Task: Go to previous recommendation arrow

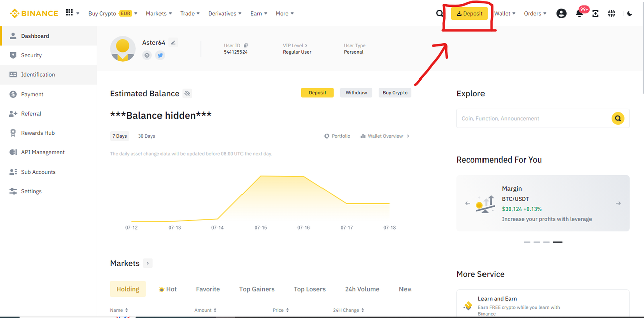Action: tap(468, 203)
